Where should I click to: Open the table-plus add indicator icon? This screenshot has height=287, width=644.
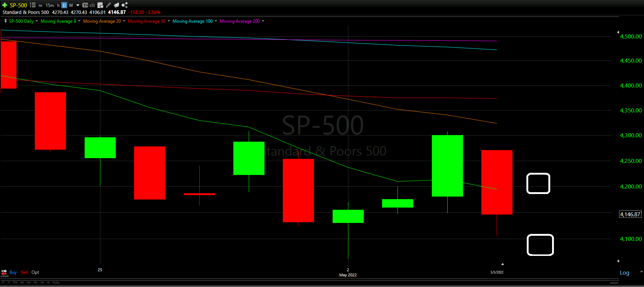click(x=100, y=5)
